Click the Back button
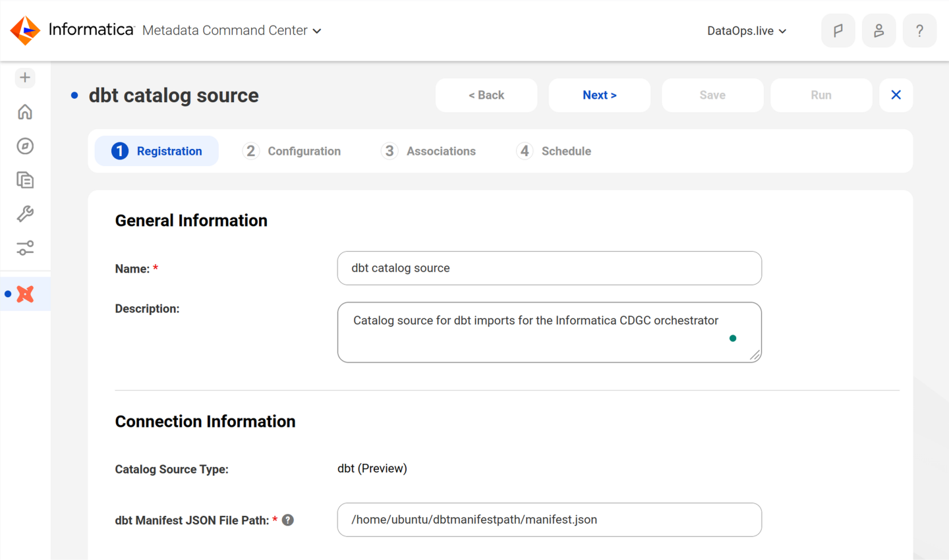The height and width of the screenshot is (560, 949). tap(486, 95)
